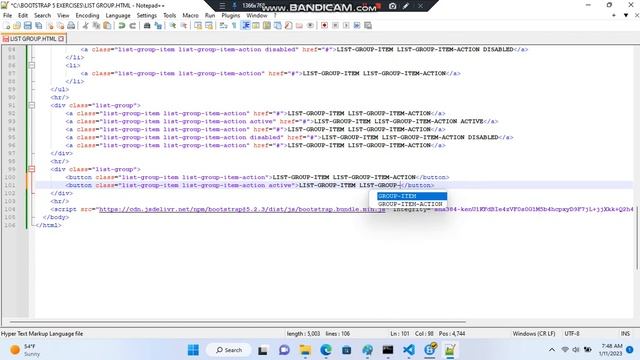Click the Open file toolbar icon
The image size is (640, 360).
(x=17, y=26)
